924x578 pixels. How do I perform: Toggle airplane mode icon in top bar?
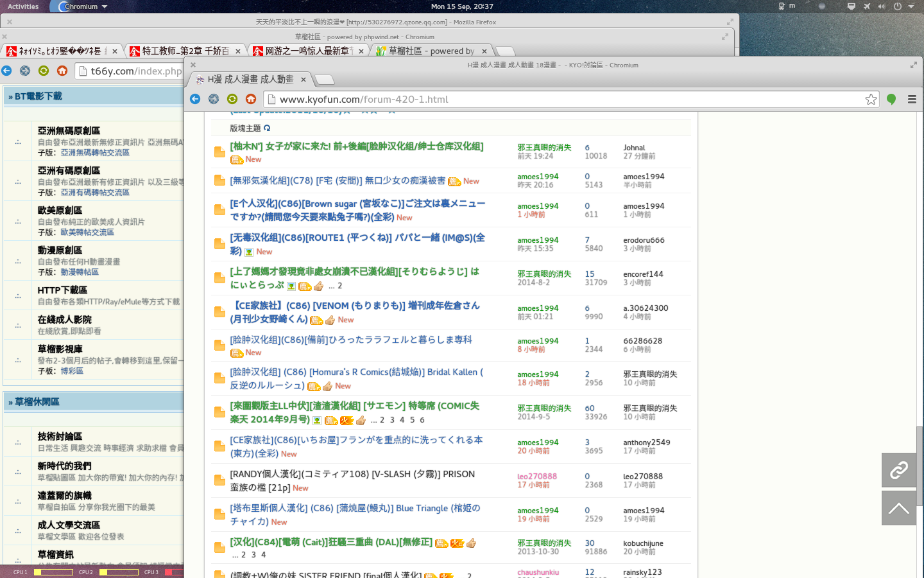(867, 6)
